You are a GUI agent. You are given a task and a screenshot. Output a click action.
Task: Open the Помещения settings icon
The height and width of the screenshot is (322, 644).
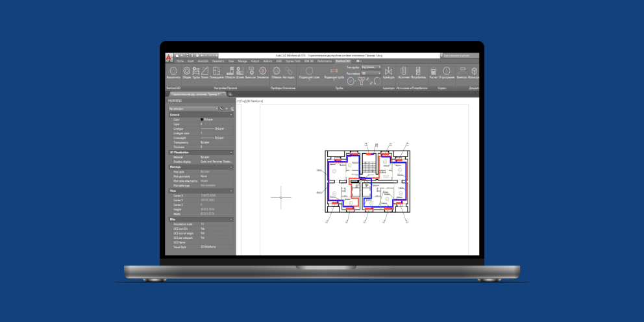pos(216,71)
